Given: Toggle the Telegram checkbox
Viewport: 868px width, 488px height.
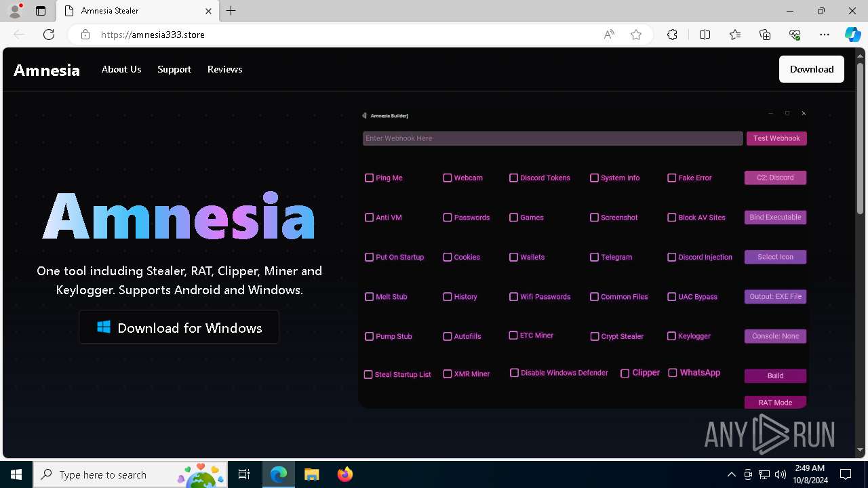Looking at the screenshot, I should pos(594,257).
